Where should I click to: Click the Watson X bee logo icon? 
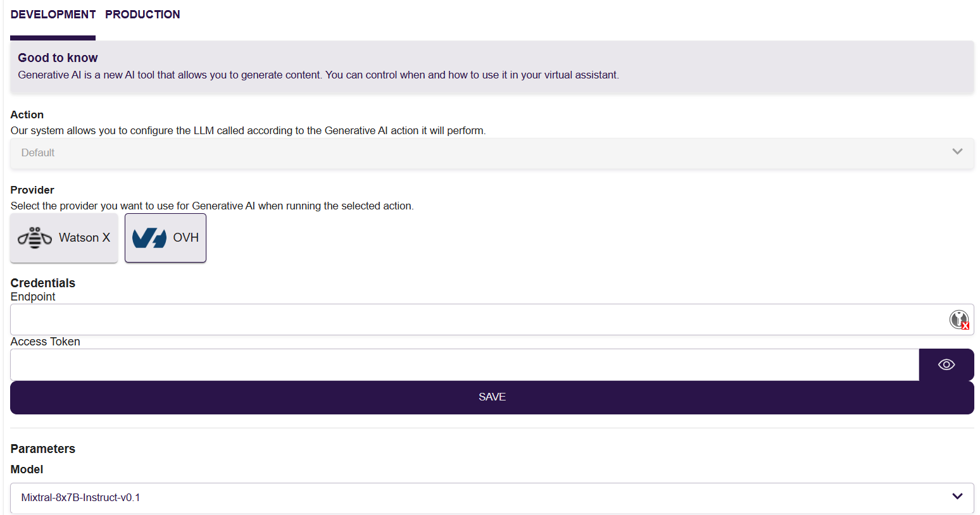(35, 238)
